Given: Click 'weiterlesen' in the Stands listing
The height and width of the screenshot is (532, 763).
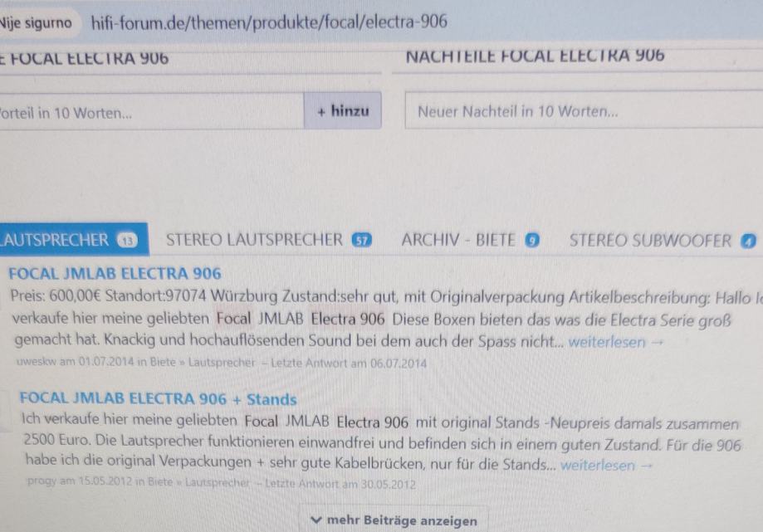Looking at the screenshot, I should pos(598,466).
